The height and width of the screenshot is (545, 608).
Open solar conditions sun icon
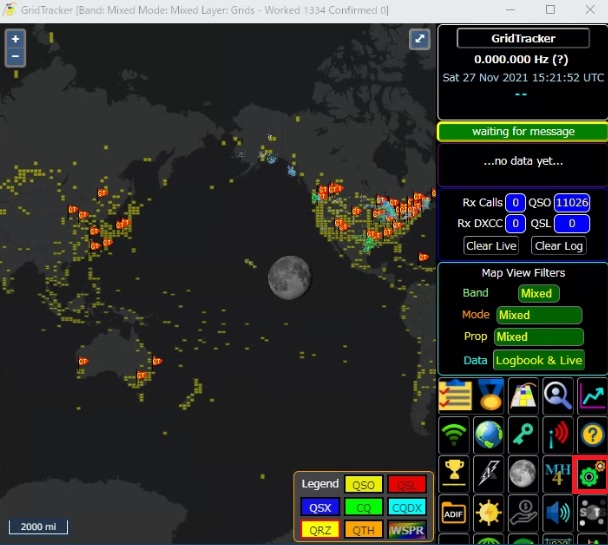(x=489, y=513)
